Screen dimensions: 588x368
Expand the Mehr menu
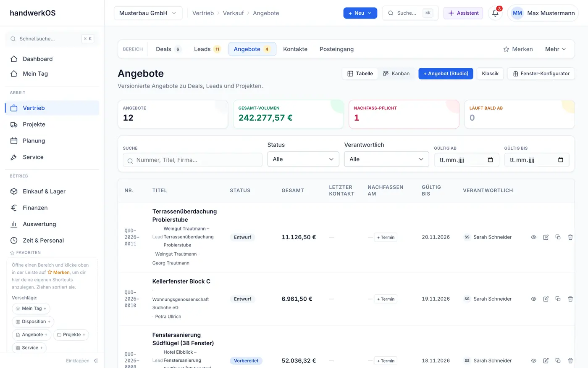pos(555,49)
